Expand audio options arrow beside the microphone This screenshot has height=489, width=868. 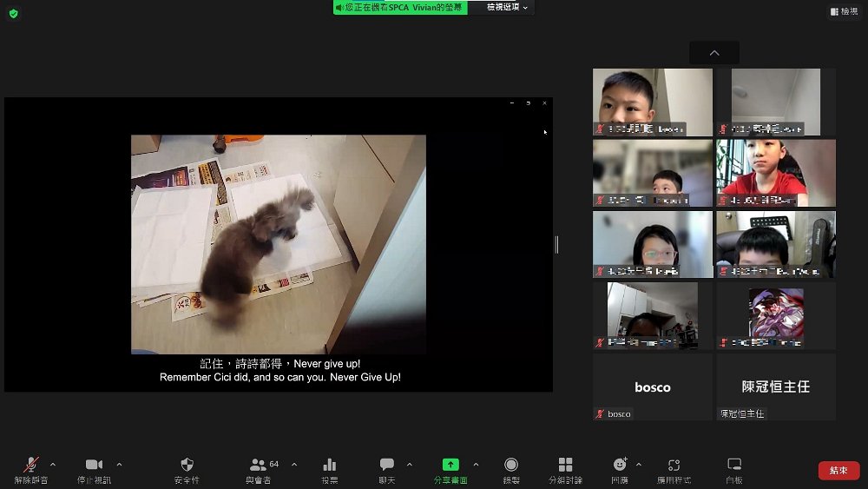53,464
